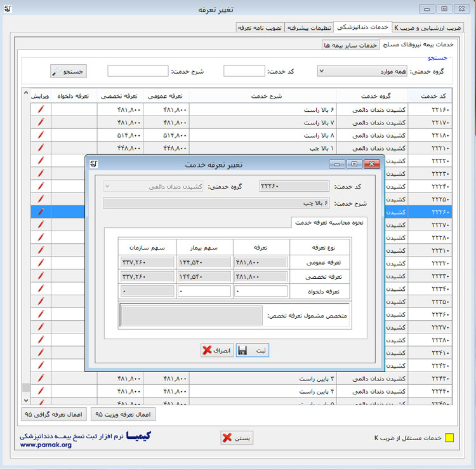The width and height of the screenshot is (476, 470).
Task: Click the red X cancel (انصراف) button
Action: [217, 350]
